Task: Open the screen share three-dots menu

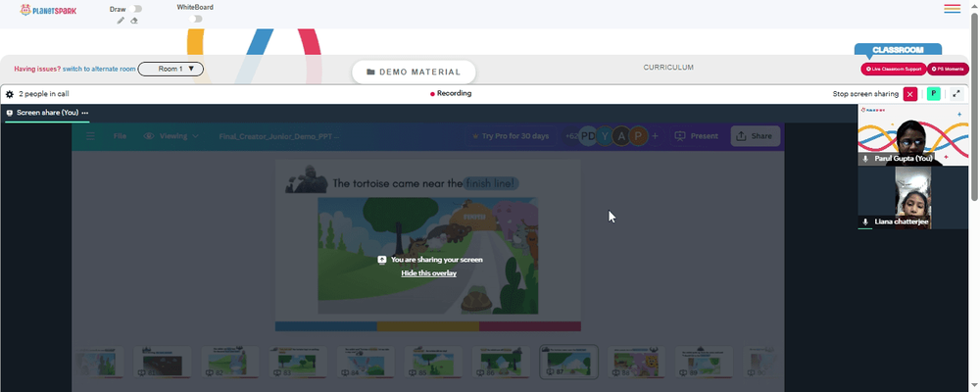Action: [x=85, y=113]
